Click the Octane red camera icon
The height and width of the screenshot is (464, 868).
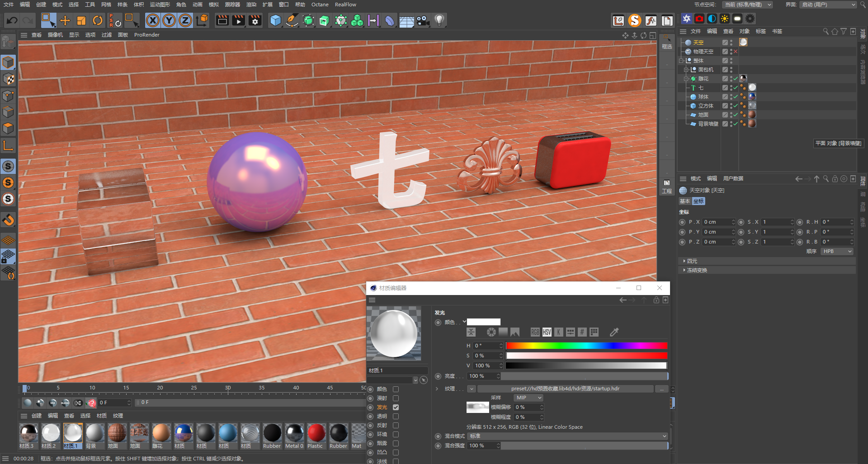pos(699,19)
